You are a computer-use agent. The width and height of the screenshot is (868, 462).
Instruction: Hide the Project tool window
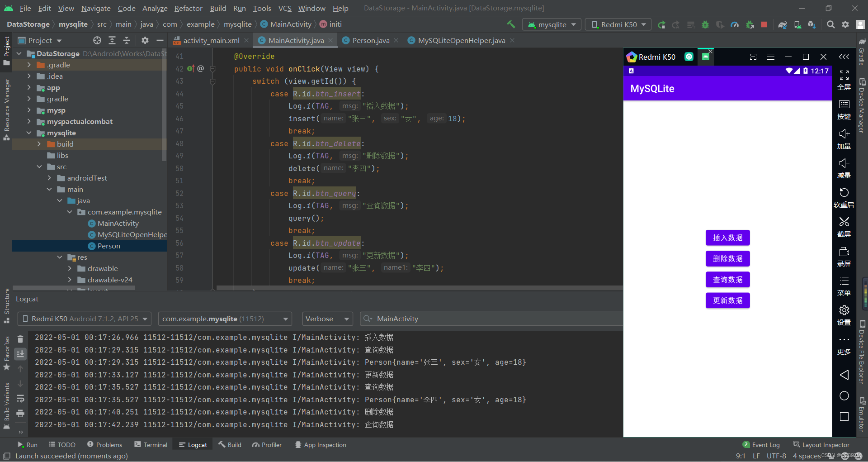pyautogui.click(x=160, y=41)
